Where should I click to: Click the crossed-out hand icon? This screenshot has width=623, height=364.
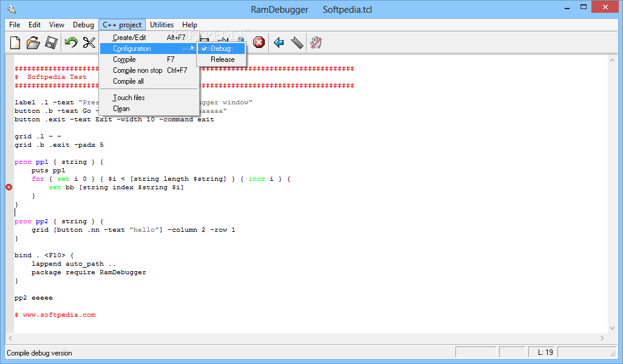(316, 42)
